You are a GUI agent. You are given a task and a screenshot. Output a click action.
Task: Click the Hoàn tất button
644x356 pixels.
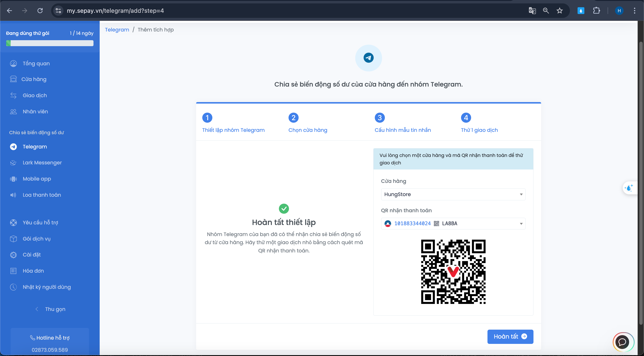click(x=510, y=336)
